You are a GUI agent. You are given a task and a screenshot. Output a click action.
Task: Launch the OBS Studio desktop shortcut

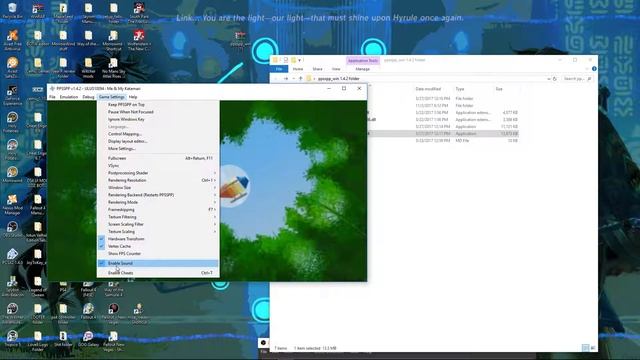click(12, 229)
